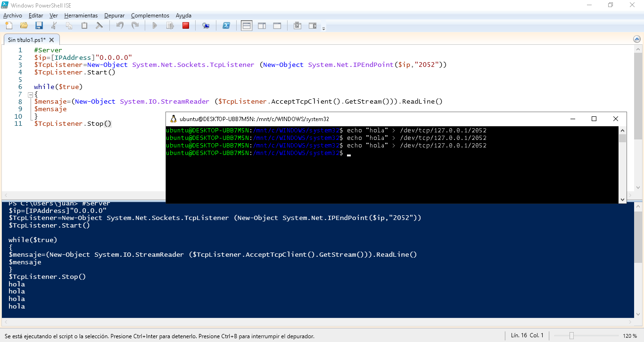Undo the last edit with the Undo arrow
The image size is (644, 342).
[120, 25]
